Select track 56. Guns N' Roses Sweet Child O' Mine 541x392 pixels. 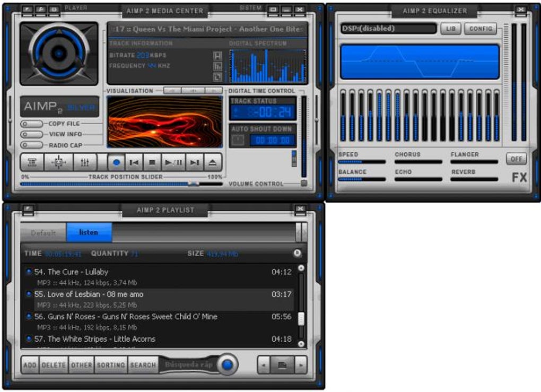159,321
